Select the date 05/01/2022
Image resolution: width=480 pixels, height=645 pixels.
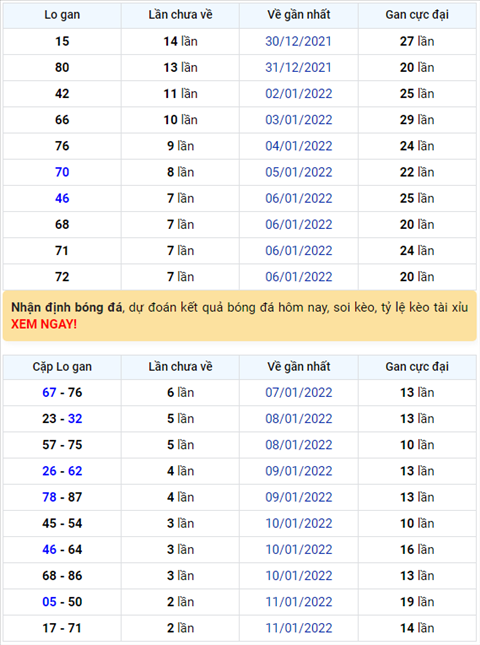click(x=299, y=172)
